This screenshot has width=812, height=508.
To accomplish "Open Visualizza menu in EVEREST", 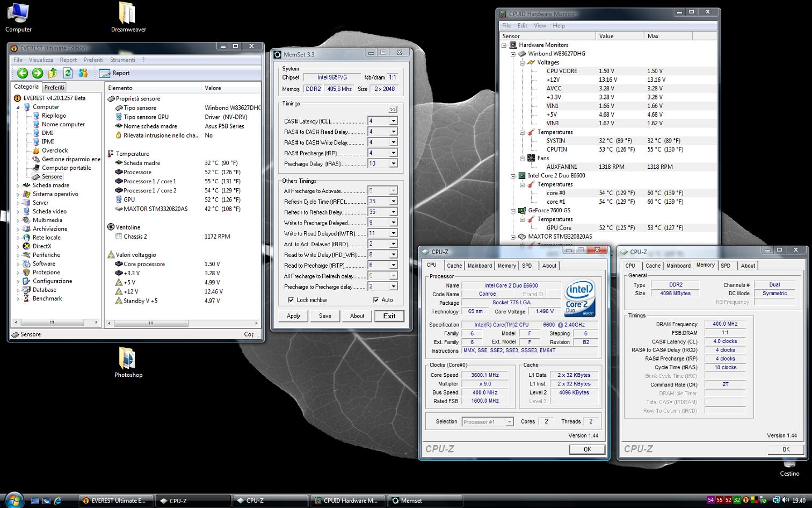I will pos(41,60).
